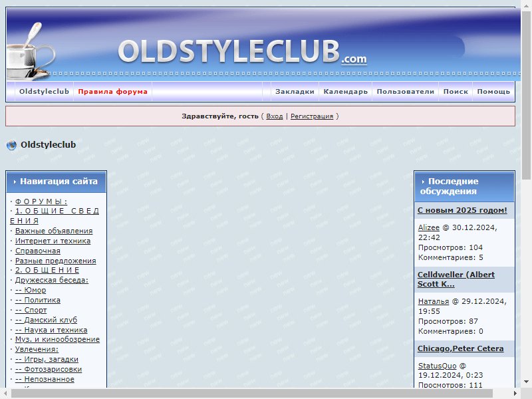Click the vertical scrollbar up arrow
532x399 pixels.
click(x=526, y=6)
